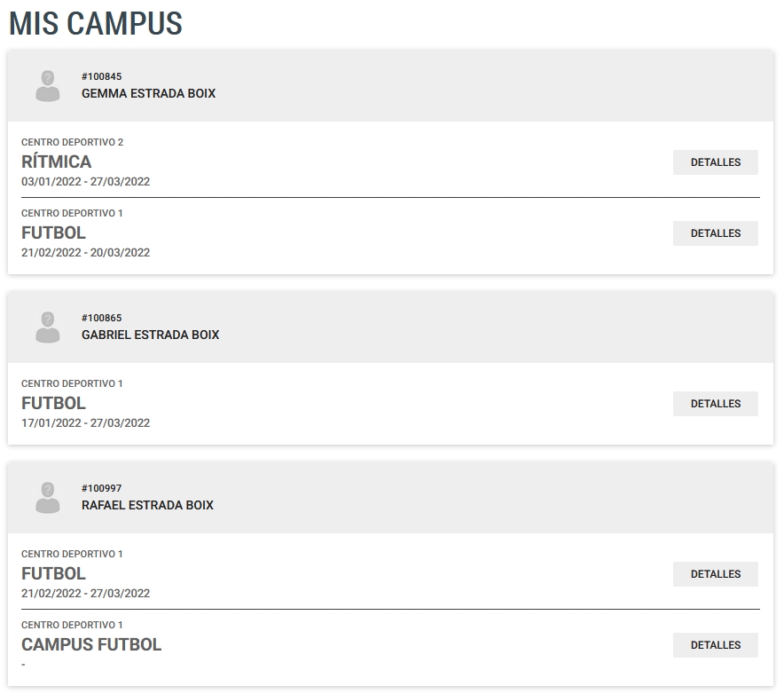Click the 17/01/2022 - 27/03/2022 date range
784x694 pixels.
(x=85, y=423)
